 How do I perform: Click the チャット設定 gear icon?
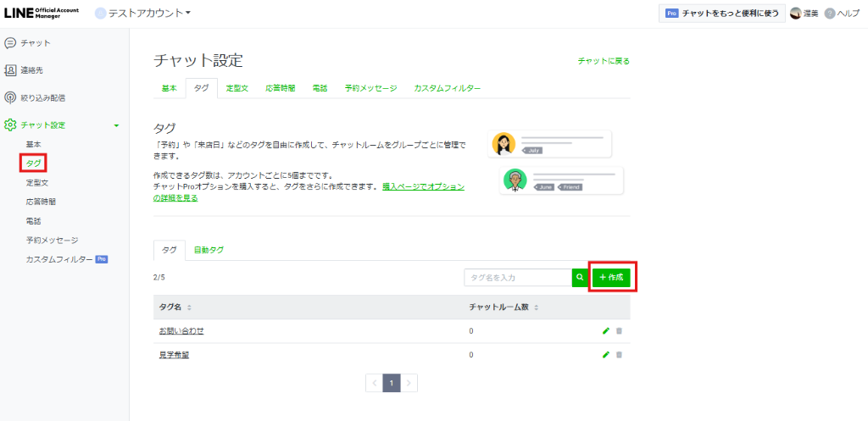tap(10, 125)
